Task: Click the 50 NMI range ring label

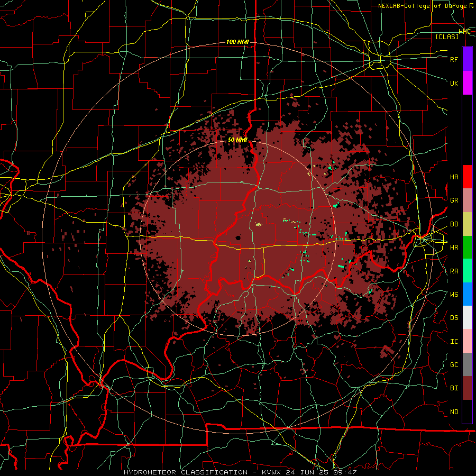Action: coord(237,140)
